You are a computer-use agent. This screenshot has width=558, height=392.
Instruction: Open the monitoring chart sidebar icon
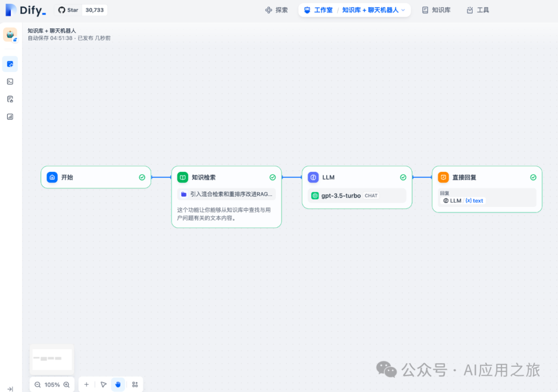[x=10, y=117]
